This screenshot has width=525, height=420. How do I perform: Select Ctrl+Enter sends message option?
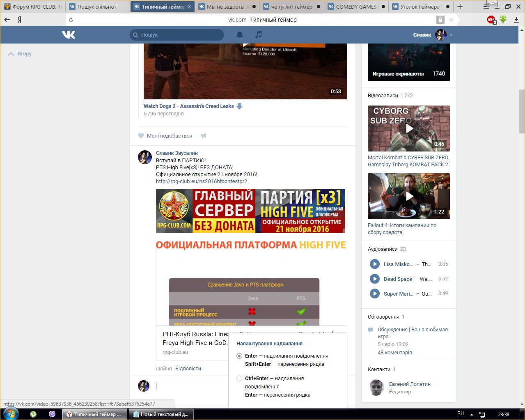point(239,379)
